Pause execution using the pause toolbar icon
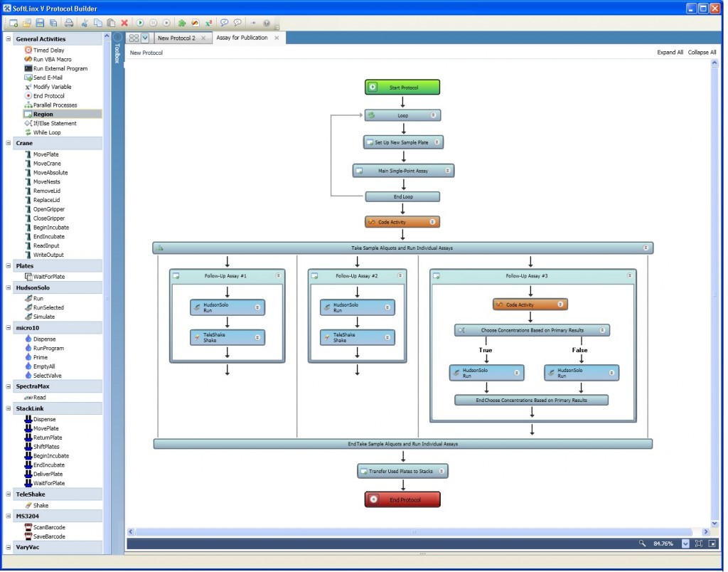This screenshot has height=572, width=728. click(153, 22)
